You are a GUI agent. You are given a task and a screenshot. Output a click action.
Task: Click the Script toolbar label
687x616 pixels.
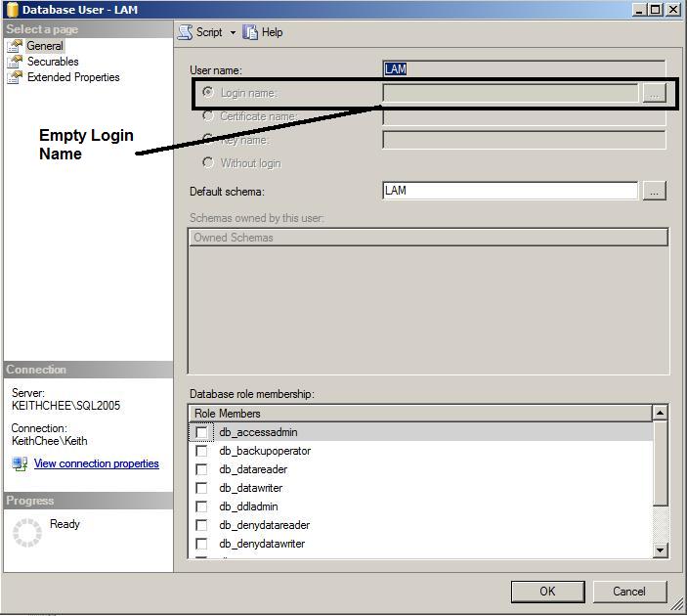click(209, 32)
